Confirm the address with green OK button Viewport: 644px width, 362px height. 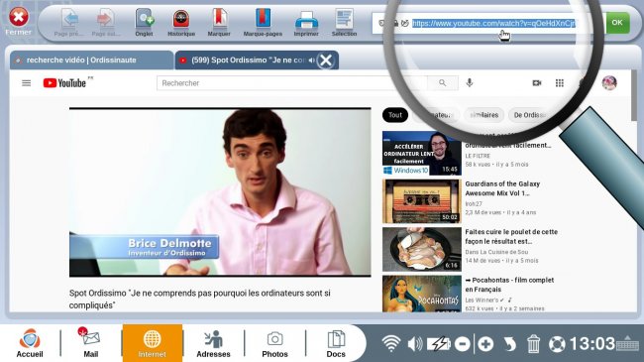[x=617, y=23]
